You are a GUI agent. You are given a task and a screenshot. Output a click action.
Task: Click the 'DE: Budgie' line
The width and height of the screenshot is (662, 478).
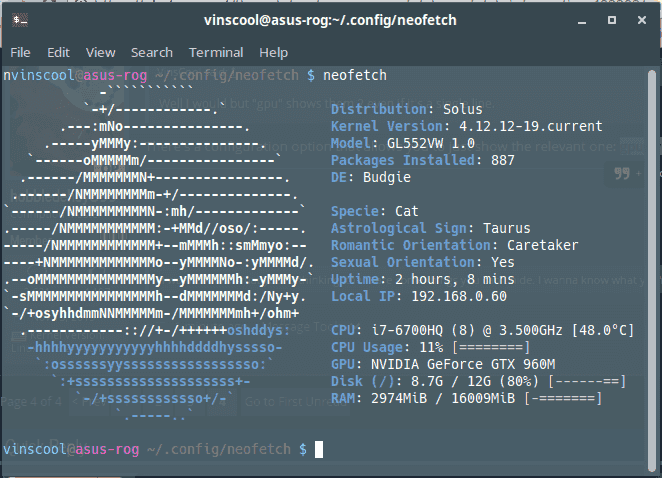click(x=371, y=177)
